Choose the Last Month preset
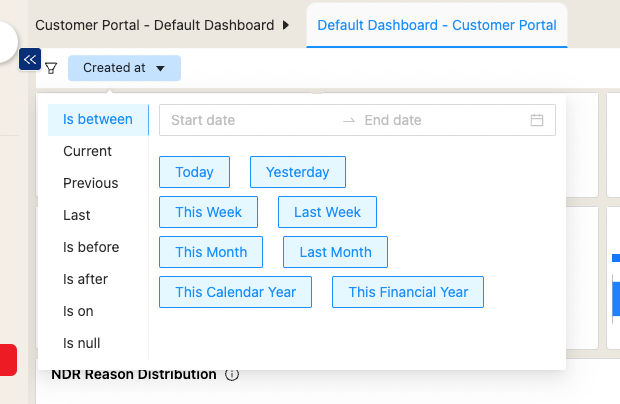The width and height of the screenshot is (620, 404). [335, 252]
